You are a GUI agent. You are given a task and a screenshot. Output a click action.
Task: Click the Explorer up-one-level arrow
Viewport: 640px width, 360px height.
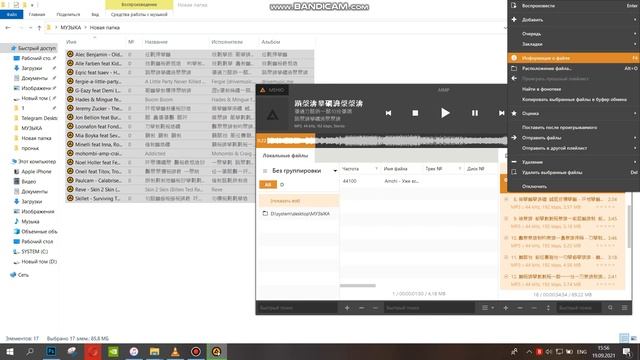click(x=39, y=28)
